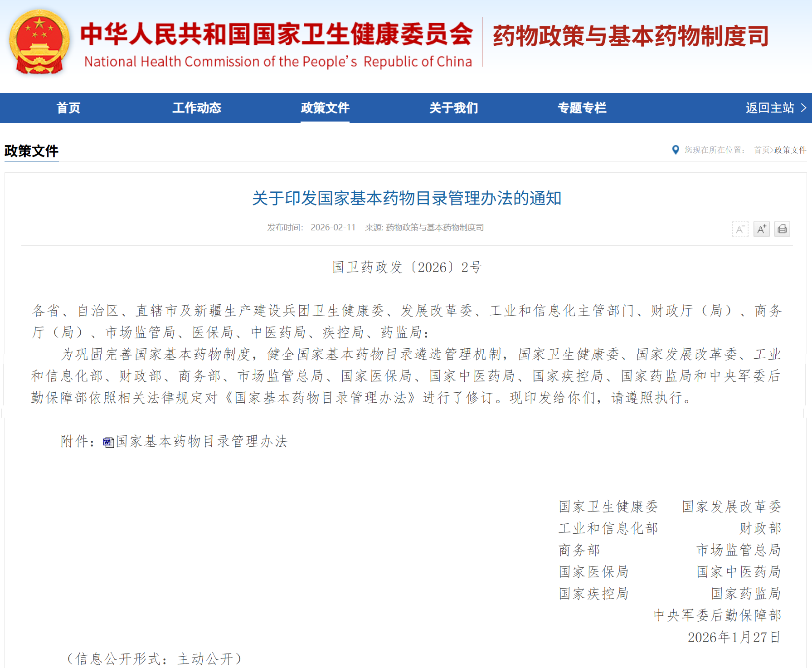Increase the article font size (A+)

tap(761, 229)
